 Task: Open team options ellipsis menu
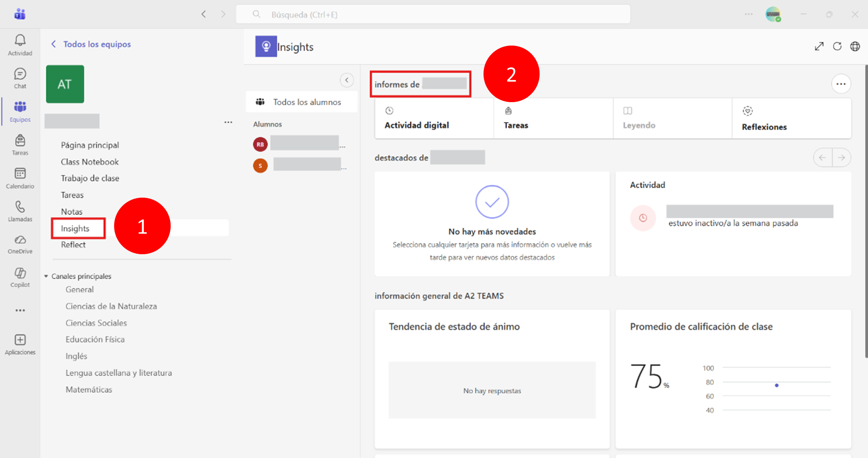(x=228, y=122)
